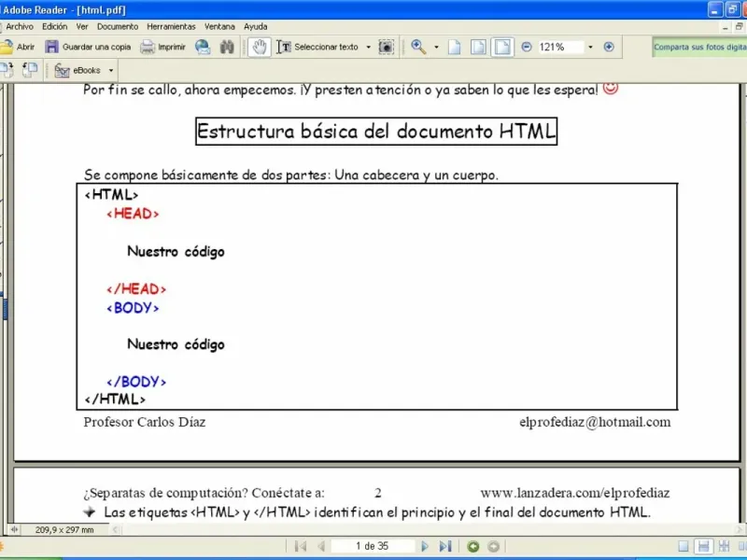This screenshot has height=560, width=747.
Task: Click www.lanzadera.com/elprofediaz URL text
Action: (575, 493)
